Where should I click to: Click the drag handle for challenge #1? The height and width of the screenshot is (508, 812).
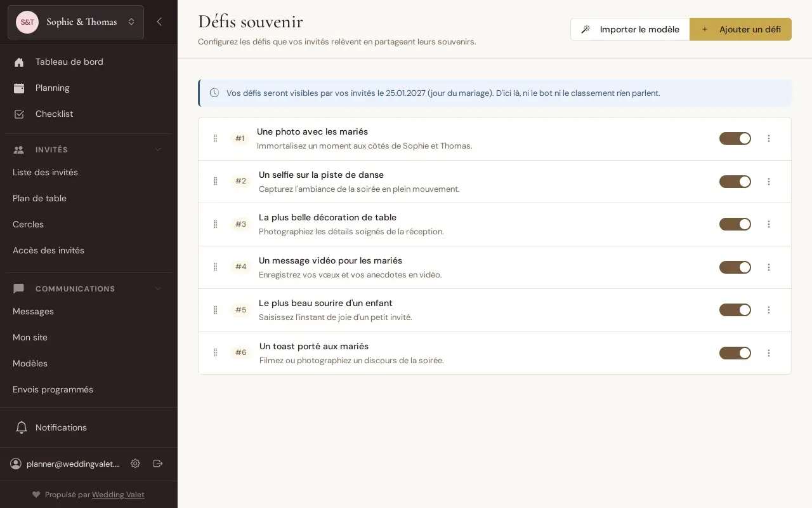[215, 138]
